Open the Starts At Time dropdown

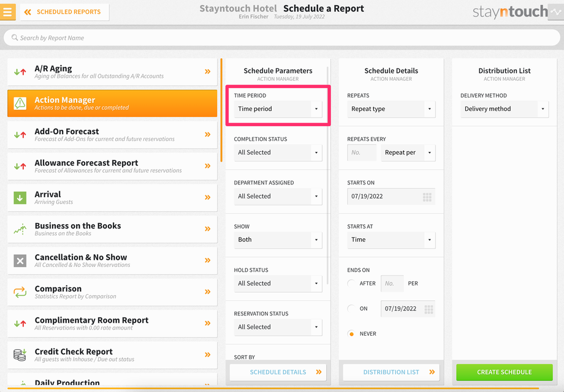click(391, 239)
